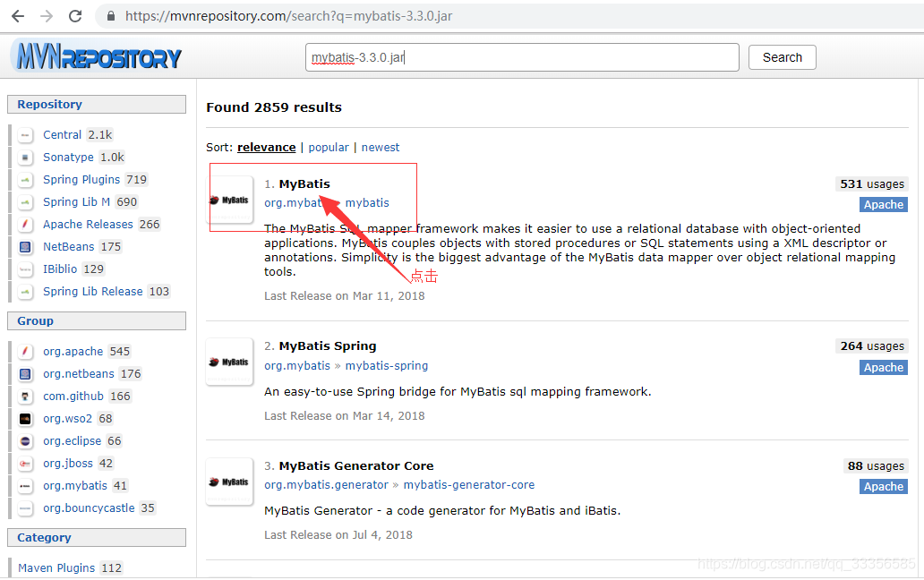This screenshot has height=580, width=924.
Task: Filter by Spring Lib M link
Action: 77,202
